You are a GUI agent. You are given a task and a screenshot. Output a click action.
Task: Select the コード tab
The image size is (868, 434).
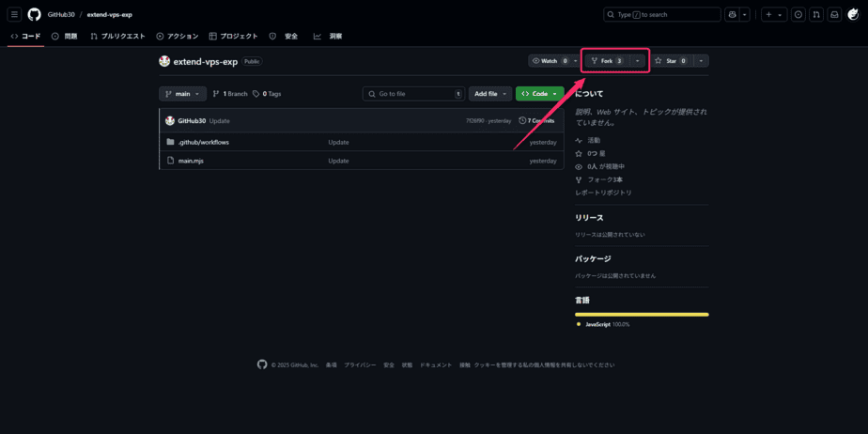pos(25,37)
